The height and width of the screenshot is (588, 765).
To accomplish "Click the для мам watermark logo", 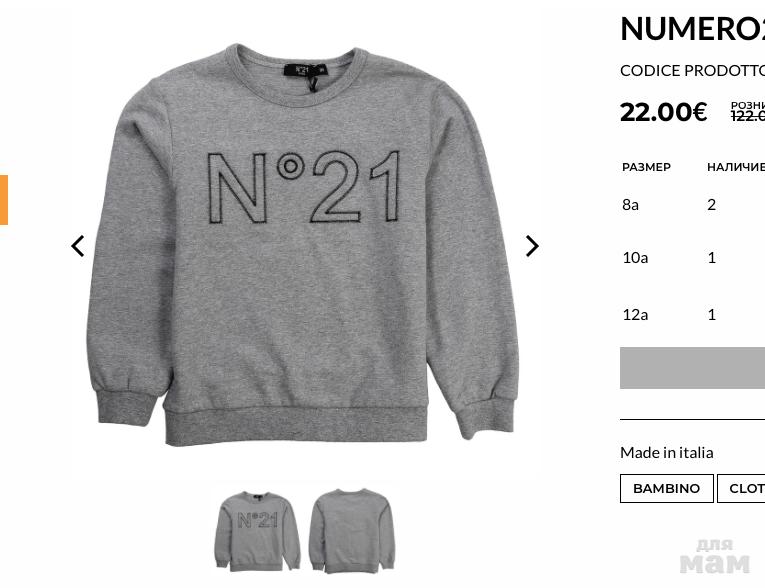I will point(714,556).
